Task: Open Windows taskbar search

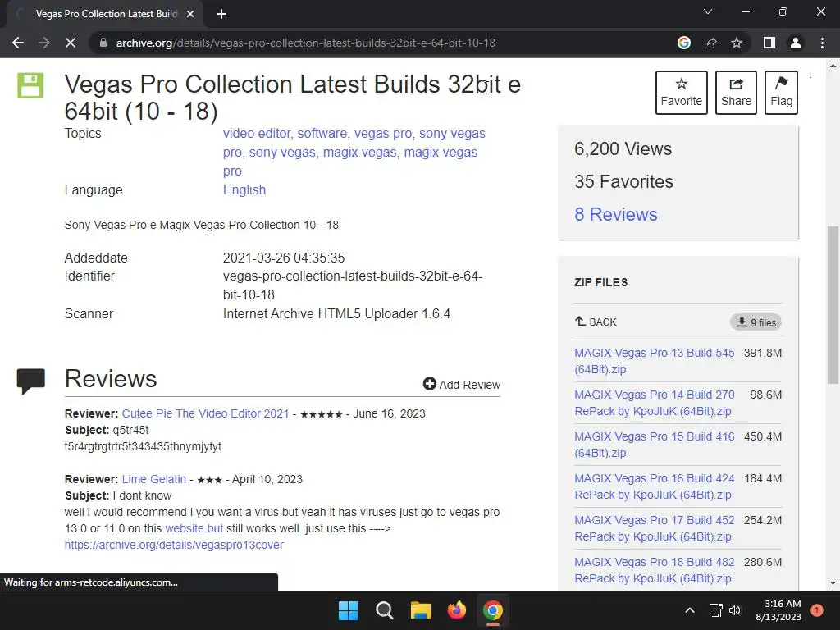Action: [x=384, y=610]
